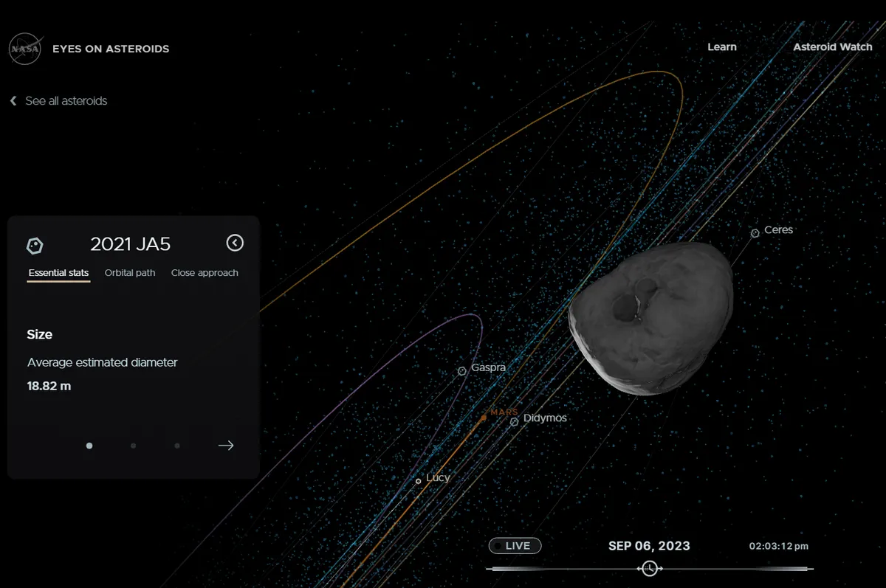The width and height of the screenshot is (886, 588).
Task: Open the Orbital path tab
Action: pos(130,273)
